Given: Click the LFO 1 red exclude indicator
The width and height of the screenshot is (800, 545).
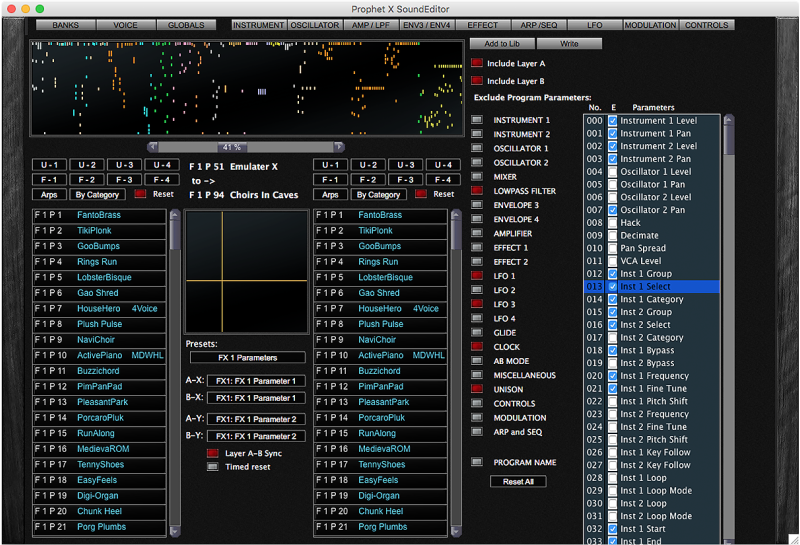Looking at the screenshot, I should 477,276.
